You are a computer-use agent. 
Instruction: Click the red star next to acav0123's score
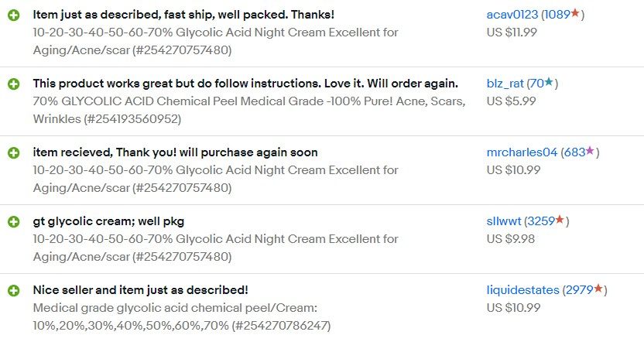[x=575, y=14]
